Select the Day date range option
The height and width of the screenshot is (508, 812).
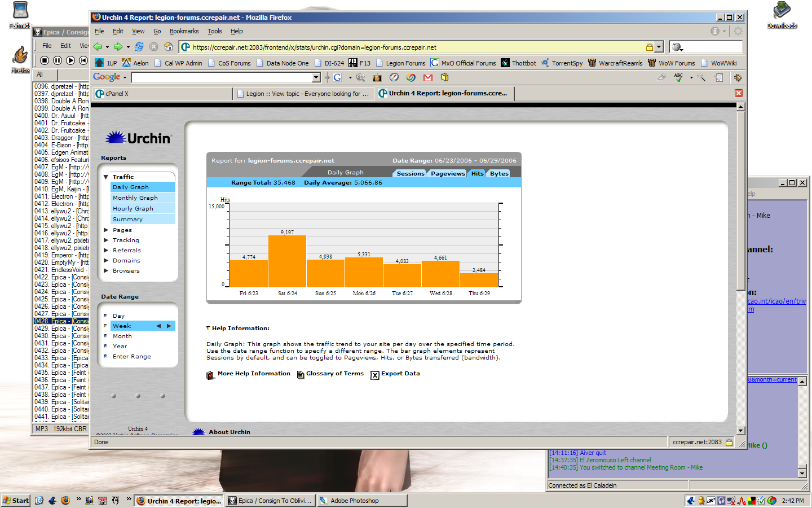(x=118, y=316)
